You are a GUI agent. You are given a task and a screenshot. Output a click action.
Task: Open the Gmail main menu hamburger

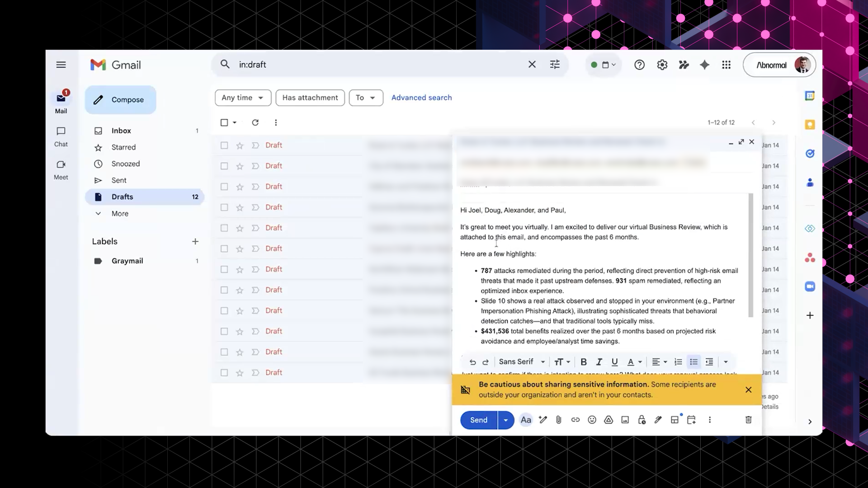tap(61, 65)
